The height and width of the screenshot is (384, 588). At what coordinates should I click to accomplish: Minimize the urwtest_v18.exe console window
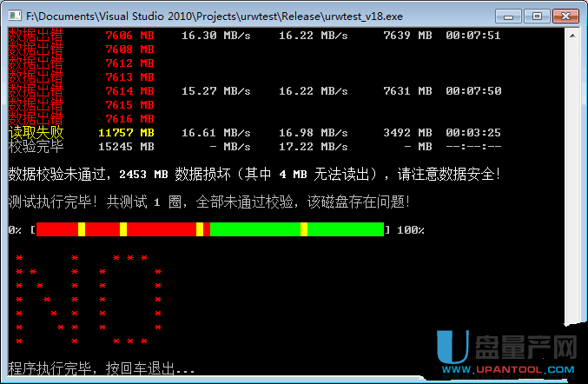point(509,15)
